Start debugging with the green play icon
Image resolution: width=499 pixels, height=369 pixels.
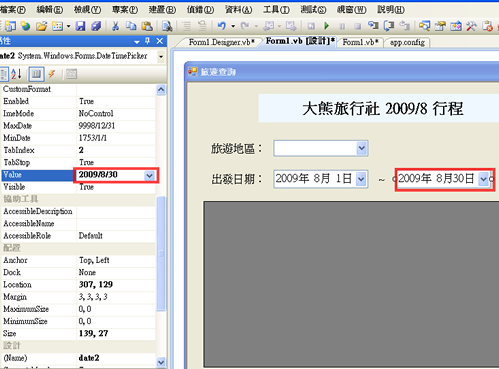coord(327,26)
